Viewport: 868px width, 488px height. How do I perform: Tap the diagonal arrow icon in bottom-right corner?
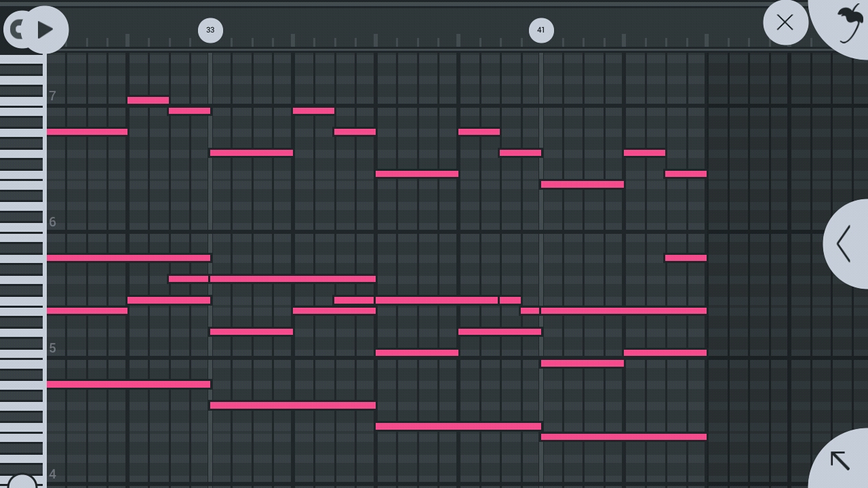point(840,460)
